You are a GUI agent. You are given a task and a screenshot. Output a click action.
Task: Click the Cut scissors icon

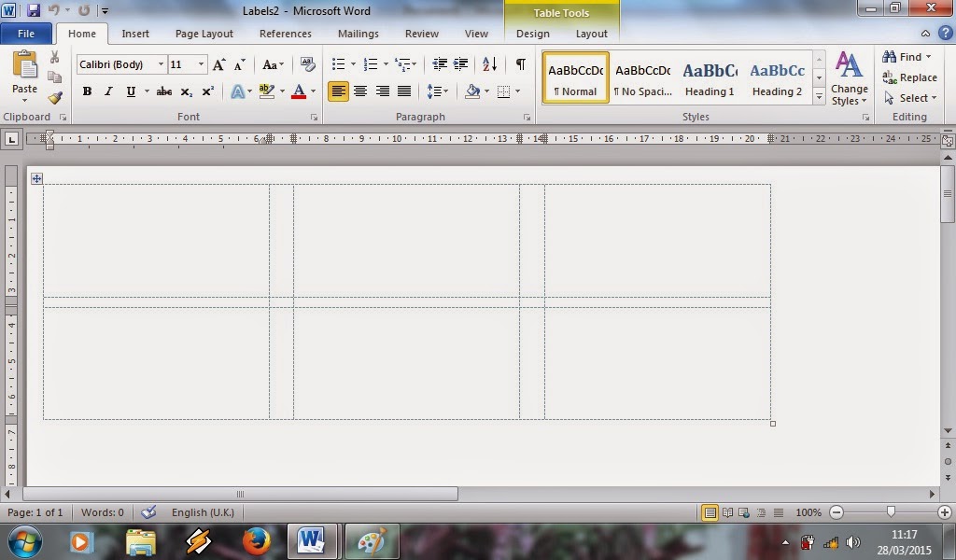54,58
